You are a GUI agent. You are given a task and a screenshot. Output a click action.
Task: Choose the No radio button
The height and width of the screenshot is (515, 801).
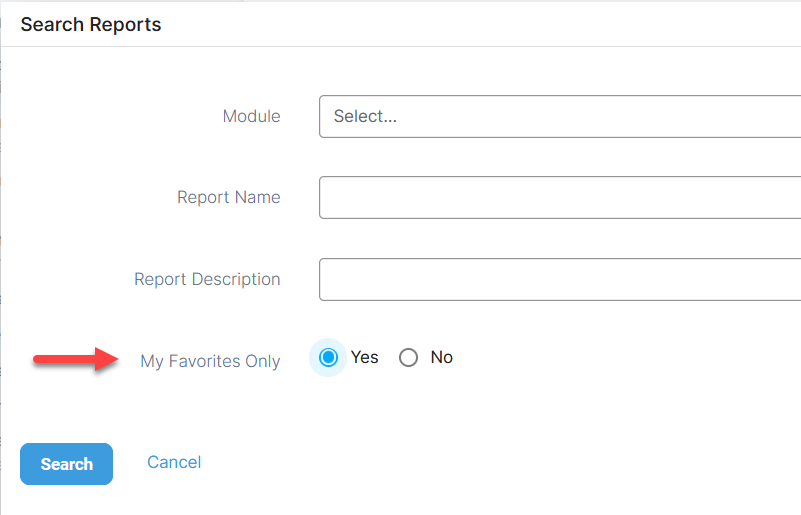pyautogui.click(x=408, y=358)
